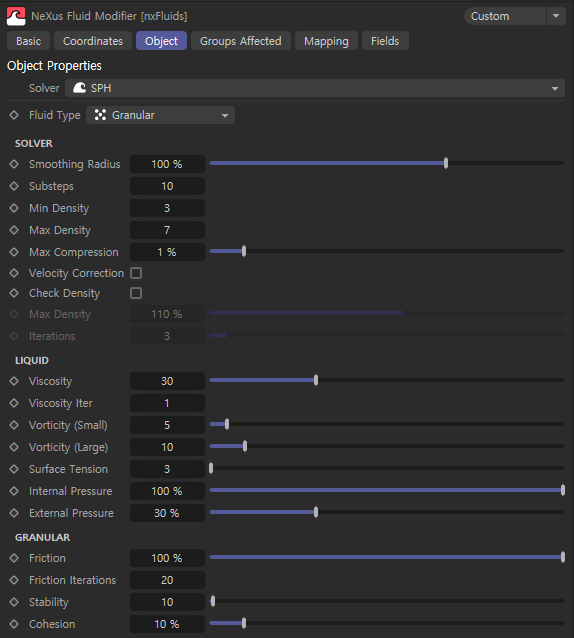Open the Groups Affected tab
574x638 pixels.
click(x=241, y=41)
